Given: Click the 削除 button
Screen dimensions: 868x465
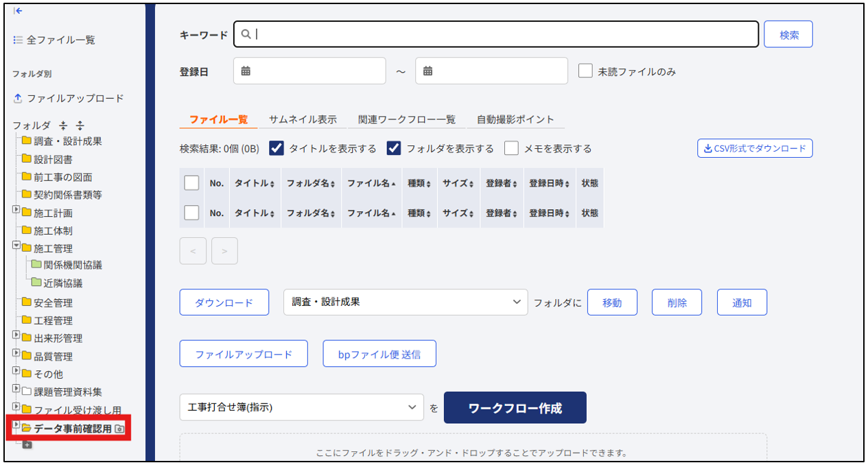Looking at the screenshot, I should [677, 302].
